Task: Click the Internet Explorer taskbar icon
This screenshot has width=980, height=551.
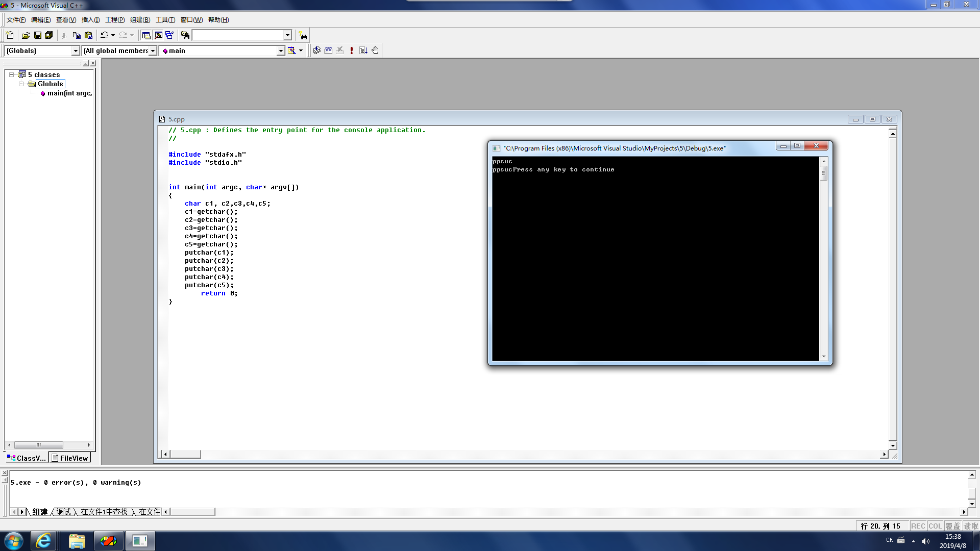Action: 43,541
